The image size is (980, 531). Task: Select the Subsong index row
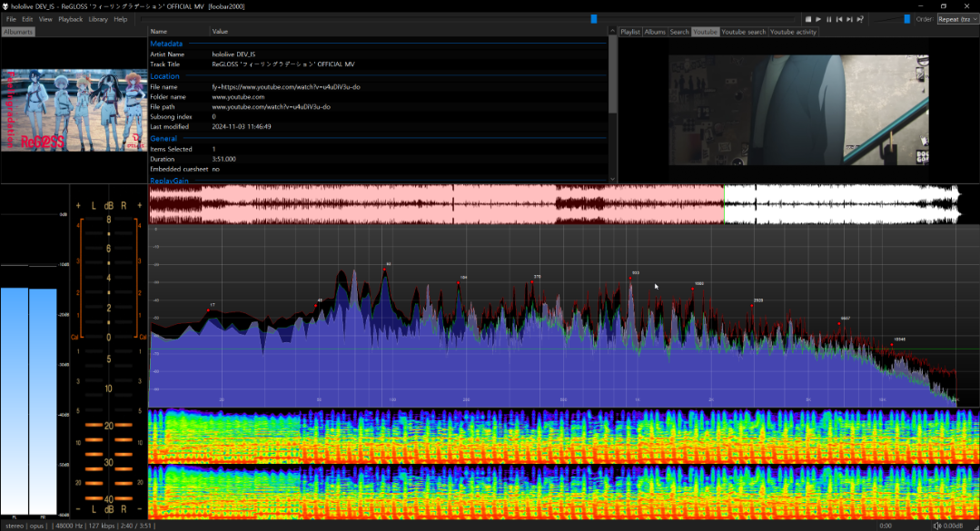pyautogui.click(x=378, y=117)
